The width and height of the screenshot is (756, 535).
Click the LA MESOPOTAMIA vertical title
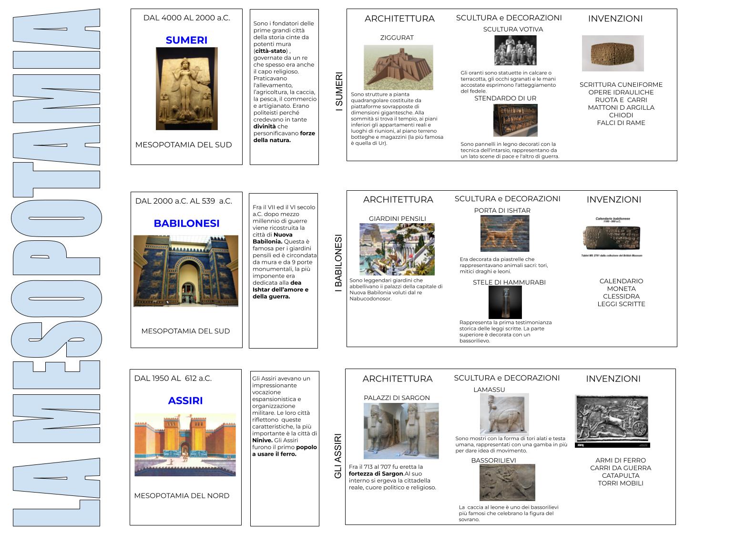coord(57,267)
